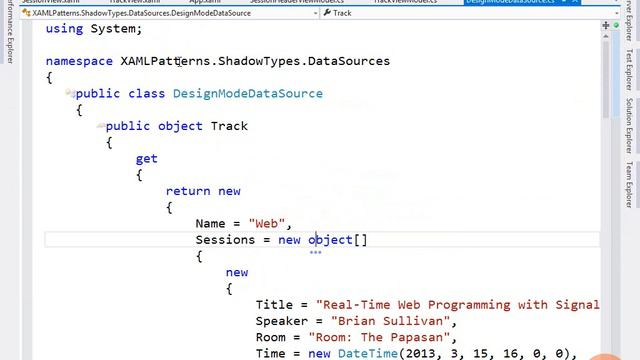The image size is (640, 360).
Task: Click the 'namespace' keyword
Action: pos(79,61)
